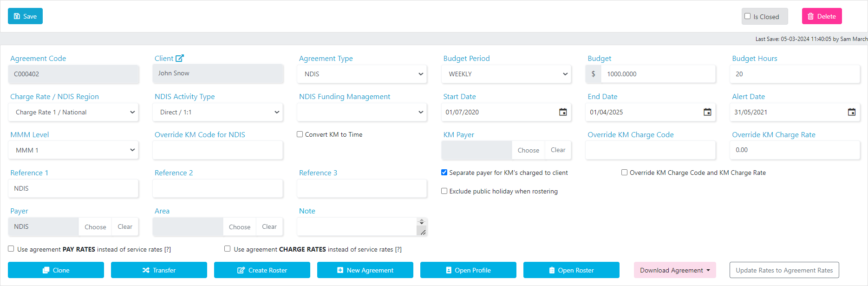Screen dimensions: 868x286
Task: Clear the Area field
Action: (x=269, y=227)
